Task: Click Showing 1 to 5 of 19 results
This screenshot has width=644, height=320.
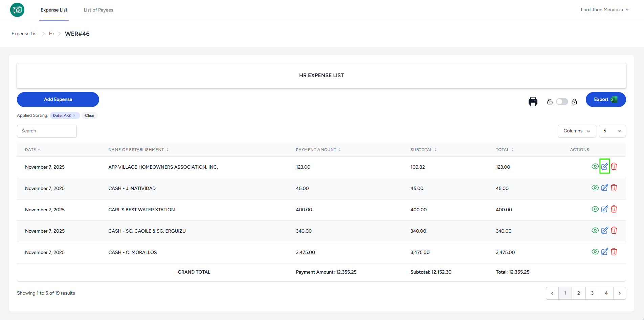Action: (46, 293)
